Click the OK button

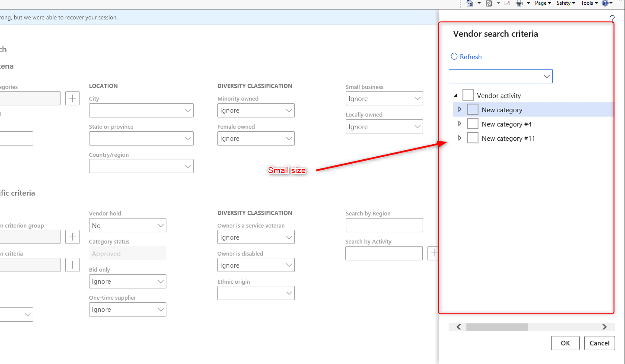point(565,343)
